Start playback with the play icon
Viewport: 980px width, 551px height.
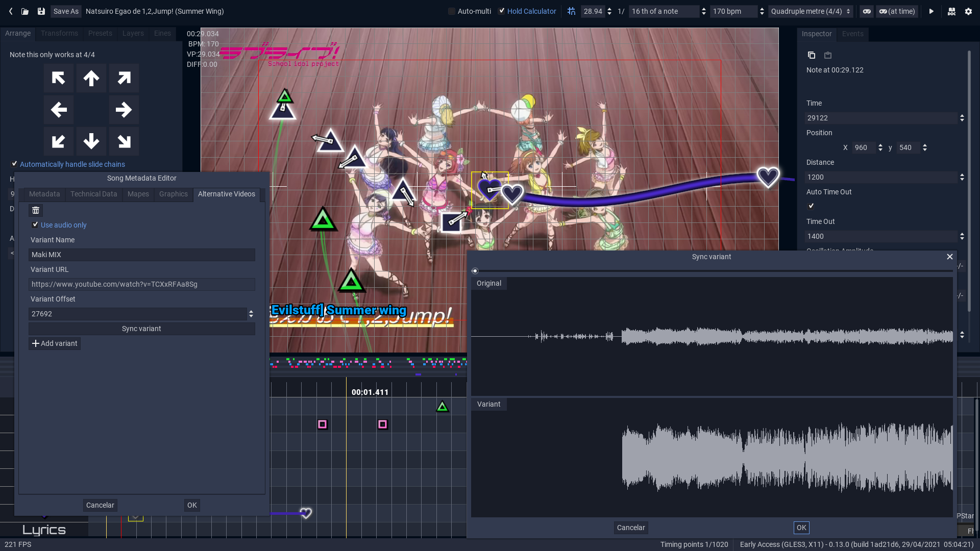point(931,11)
